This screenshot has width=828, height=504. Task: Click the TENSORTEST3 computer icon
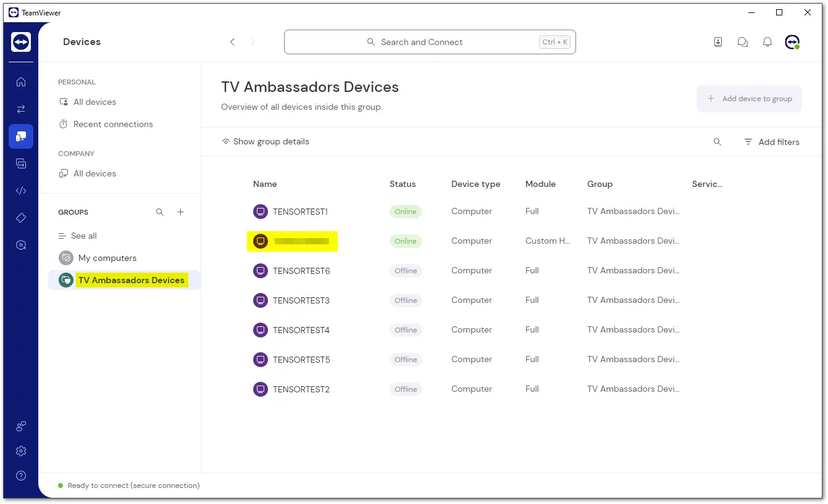pyautogui.click(x=261, y=300)
